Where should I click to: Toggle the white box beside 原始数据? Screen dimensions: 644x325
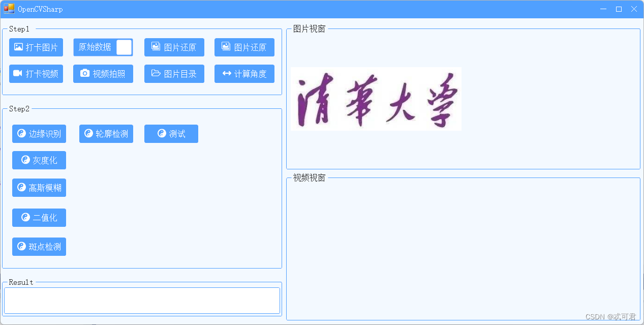125,47
